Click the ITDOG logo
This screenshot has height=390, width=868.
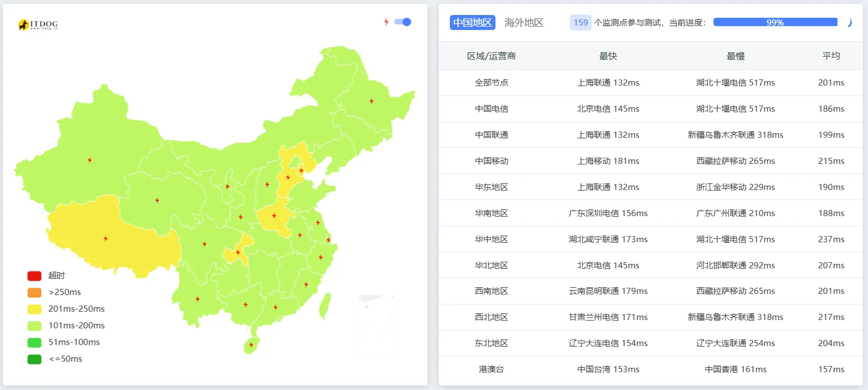point(37,23)
